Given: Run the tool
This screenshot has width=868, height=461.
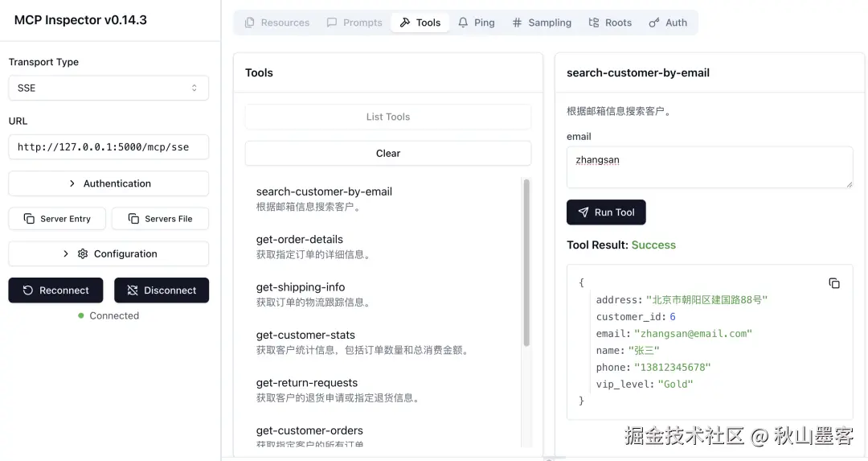Looking at the screenshot, I should click(606, 212).
